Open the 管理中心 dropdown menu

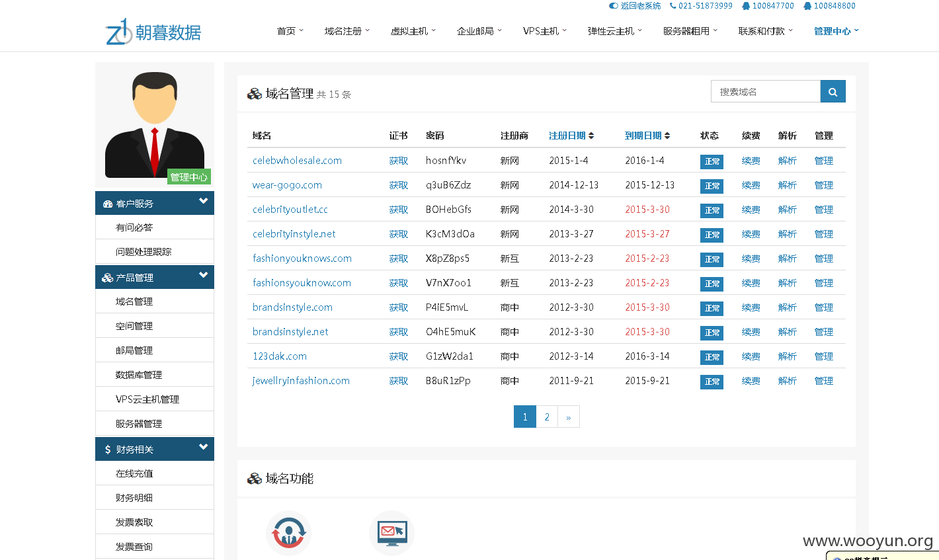click(x=837, y=31)
